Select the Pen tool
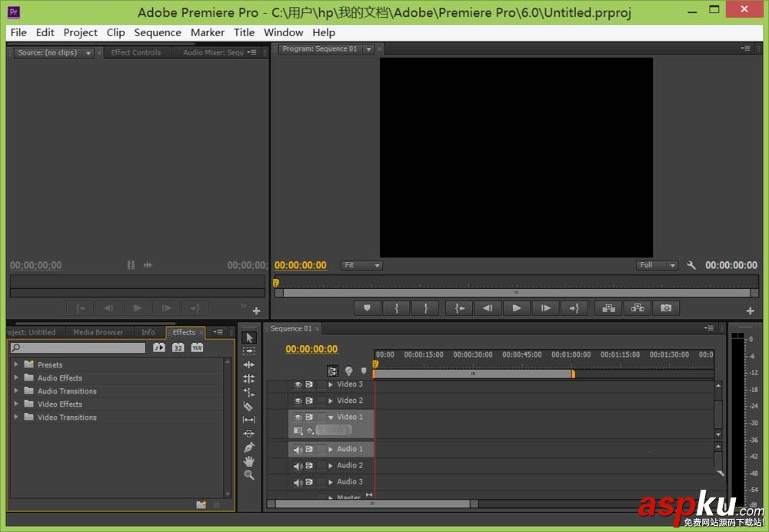This screenshot has width=769, height=532. coord(249,447)
